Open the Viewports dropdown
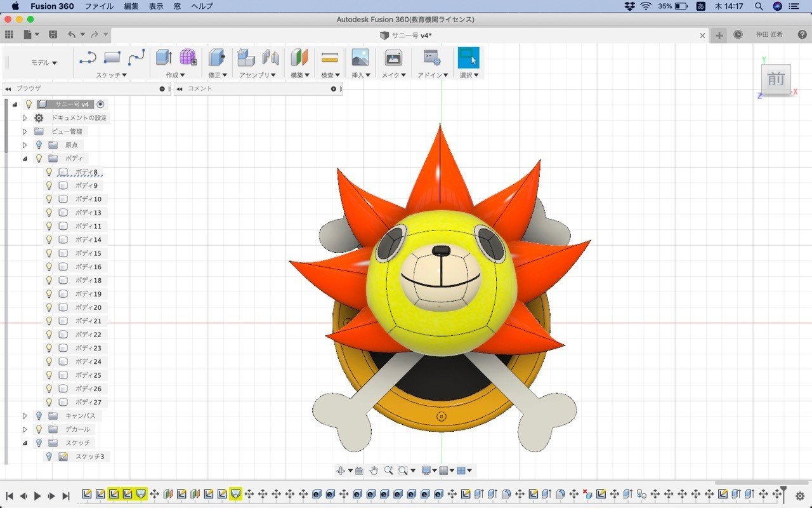Viewport: 812px width, 508px height. pos(464,471)
